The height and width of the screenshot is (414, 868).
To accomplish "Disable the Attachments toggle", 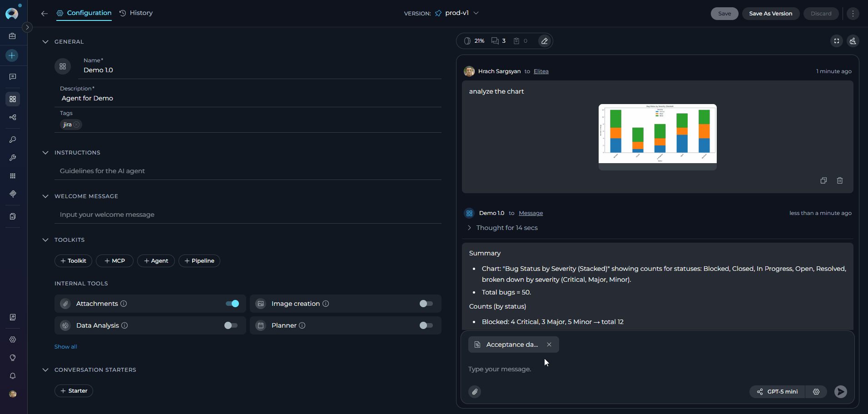I will click(232, 304).
